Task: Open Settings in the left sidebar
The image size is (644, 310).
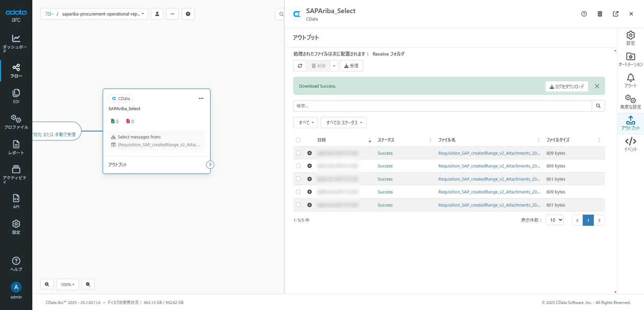Action: pos(16,227)
